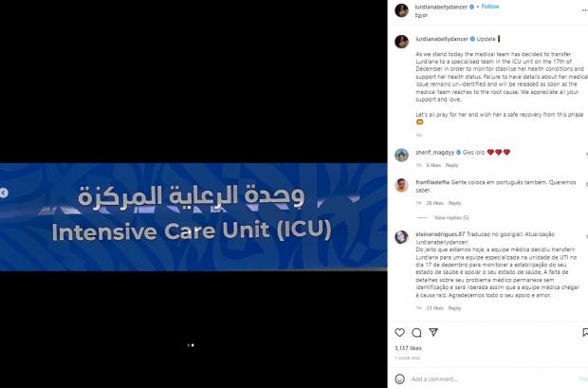588x388 pixels.
Task: Open emoji picker in comment box
Action: coord(400,379)
